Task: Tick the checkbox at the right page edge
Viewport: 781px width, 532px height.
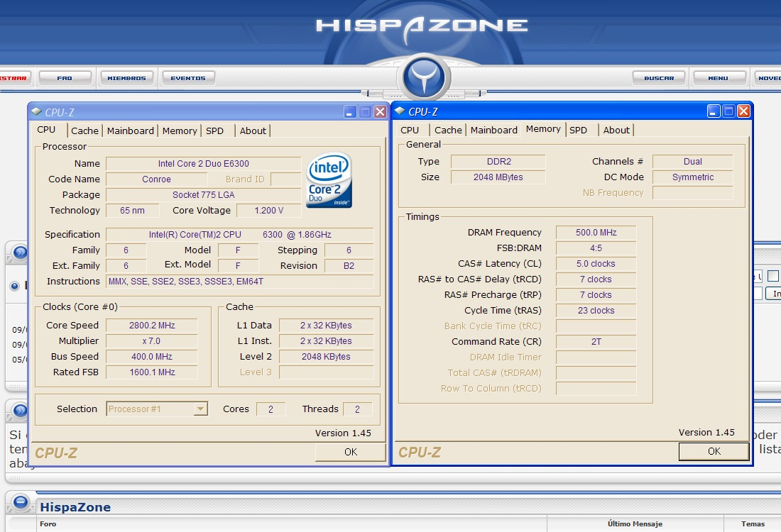Action: 773,276
